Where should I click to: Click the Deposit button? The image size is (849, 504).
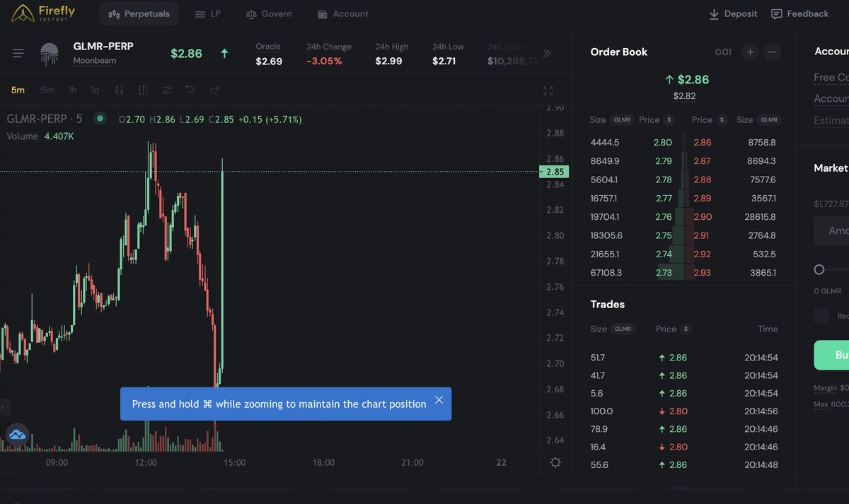point(733,13)
